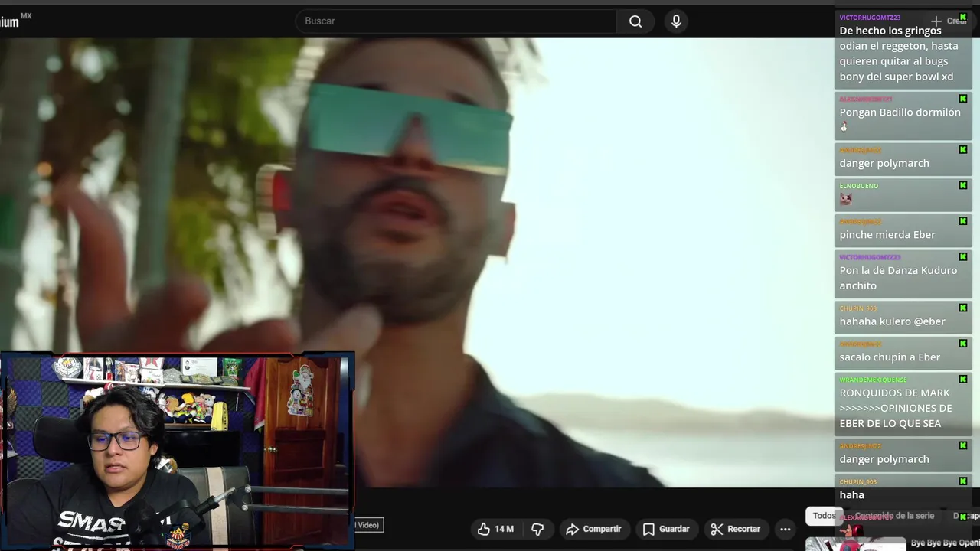The width and height of the screenshot is (980, 551).
Task: Like the video with 14 M
Action: [495, 529]
